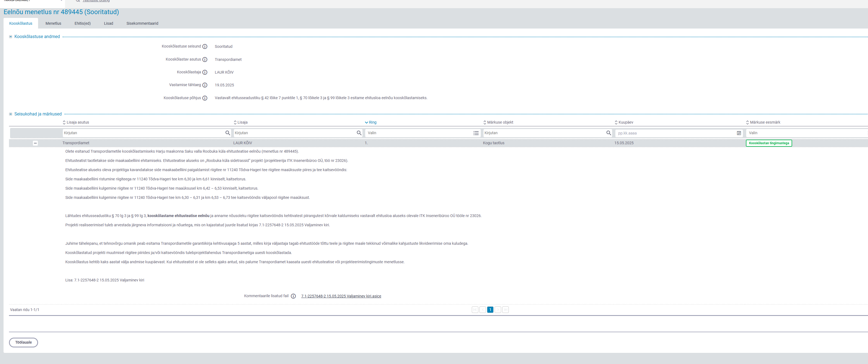Show info for Vastamise tähtaeg

205,85
